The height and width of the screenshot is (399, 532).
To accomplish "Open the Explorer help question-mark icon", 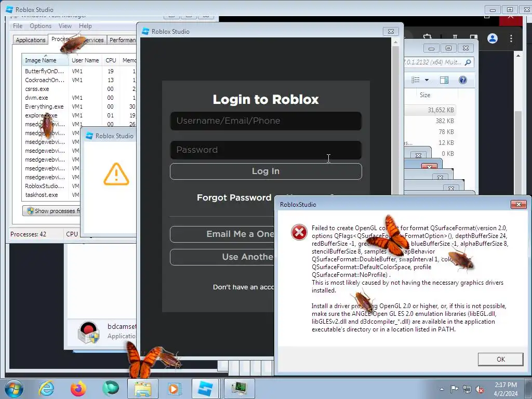I will pyautogui.click(x=462, y=79).
